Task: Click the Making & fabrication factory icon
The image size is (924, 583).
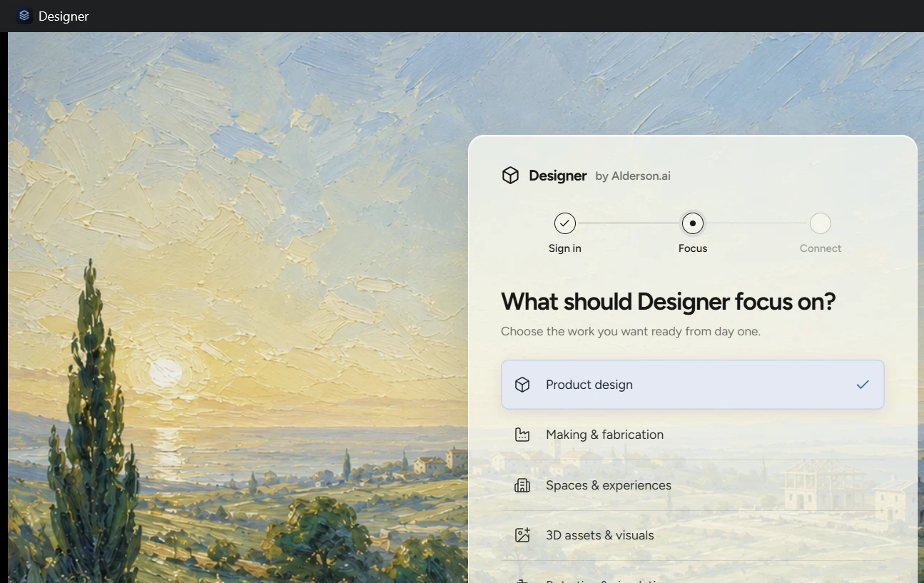Action: [x=522, y=435]
